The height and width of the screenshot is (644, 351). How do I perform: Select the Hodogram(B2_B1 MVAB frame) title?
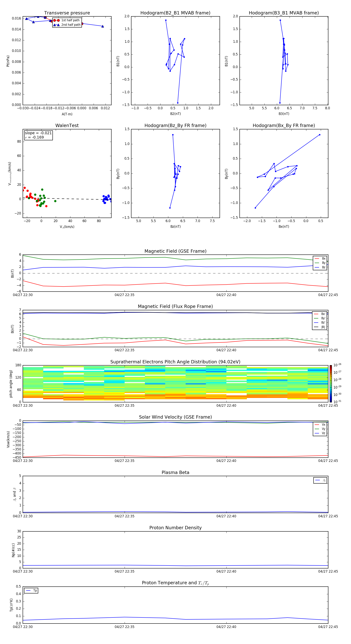coord(175,13)
